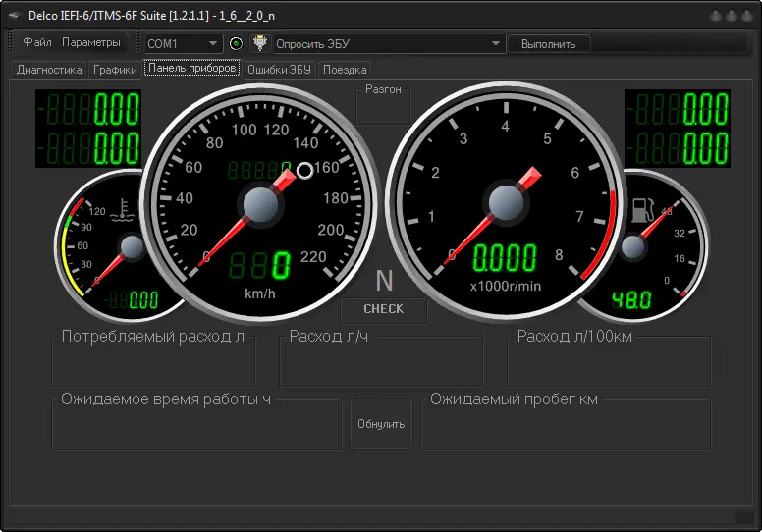Click the Выполнить button
The width and height of the screenshot is (762, 532).
coord(549,44)
